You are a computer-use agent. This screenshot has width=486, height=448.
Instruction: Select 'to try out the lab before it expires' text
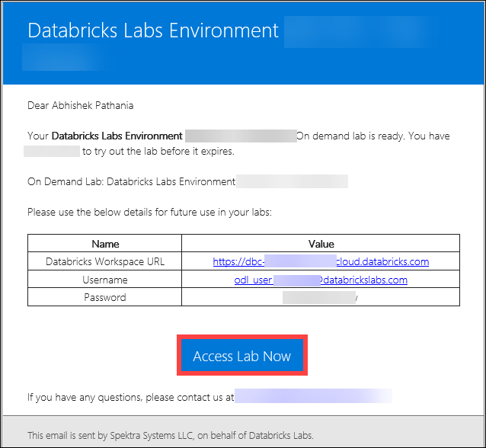point(158,152)
